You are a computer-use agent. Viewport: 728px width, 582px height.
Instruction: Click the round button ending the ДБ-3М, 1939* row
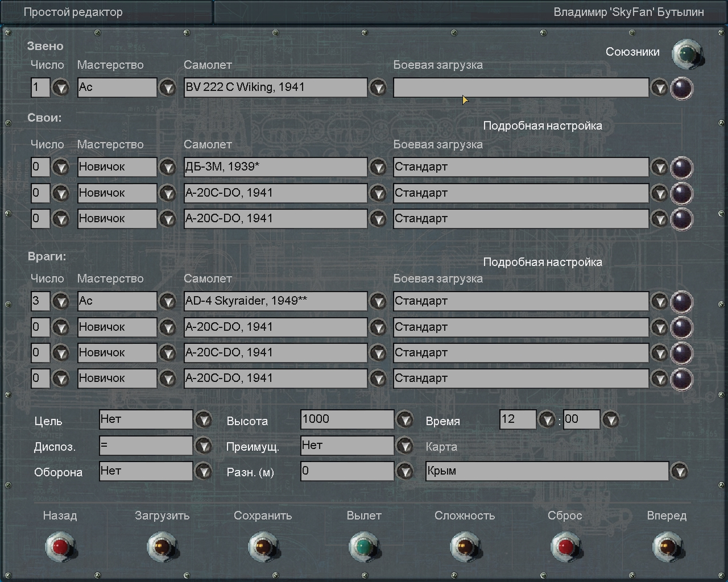(x=681, y=168)
